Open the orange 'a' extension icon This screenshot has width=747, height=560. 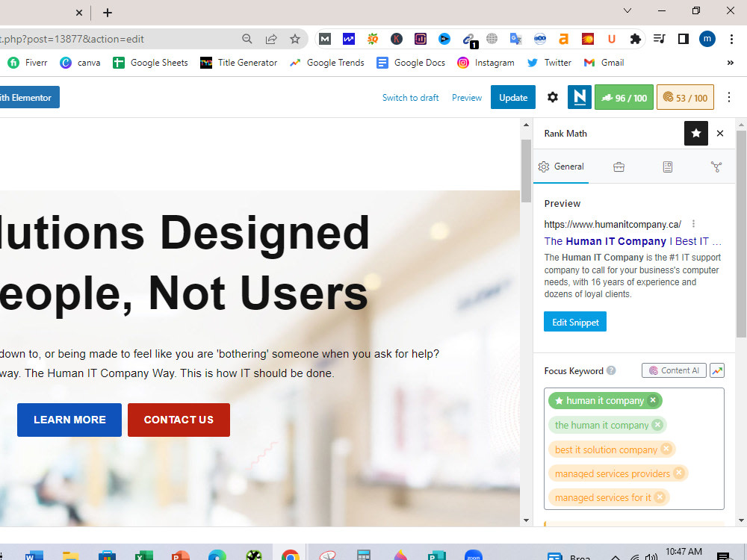(x=563, y=39)
